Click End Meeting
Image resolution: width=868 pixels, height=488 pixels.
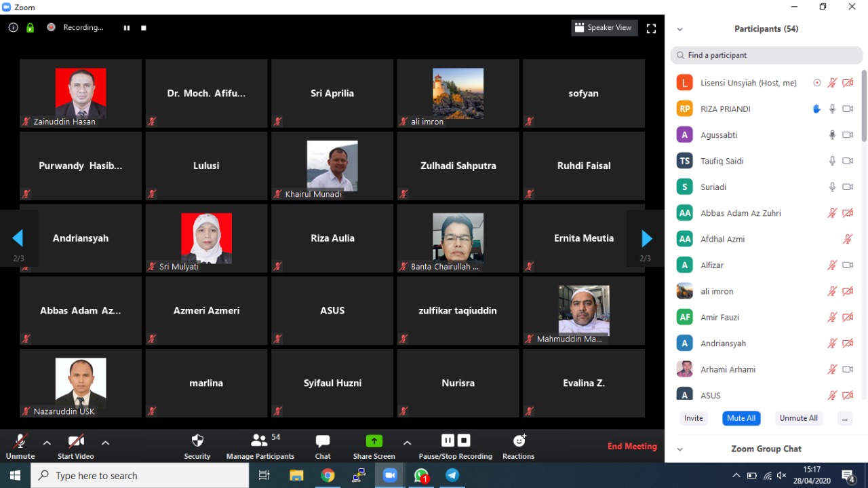click(632, 446)
